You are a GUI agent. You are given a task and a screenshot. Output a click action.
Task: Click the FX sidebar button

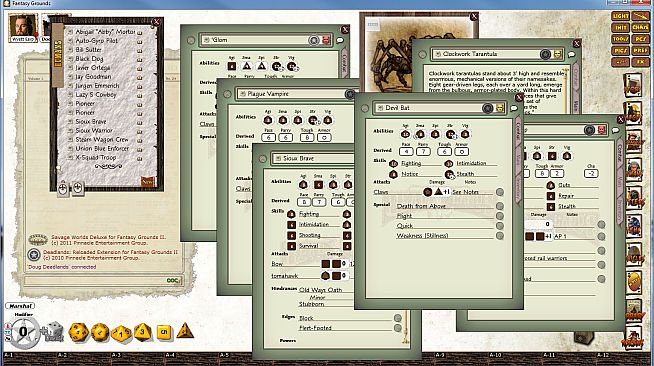pos(640,62)
